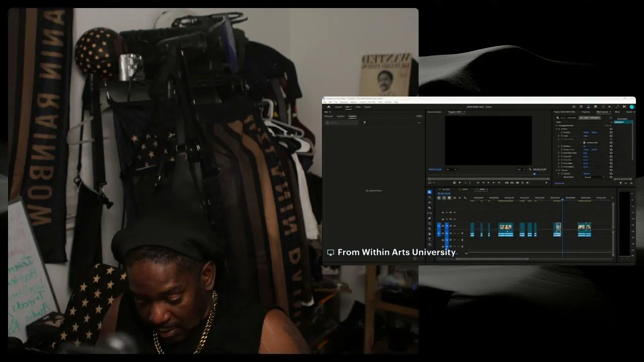
Task: Open the Color workspace
Action: point(358,107)
